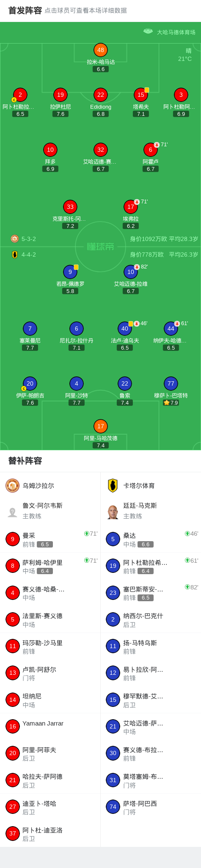This screenshot has width=201, height=868.
Task: Tap substitution marker on player 17 埃弗拉
Action: click(x=137, y=202)
